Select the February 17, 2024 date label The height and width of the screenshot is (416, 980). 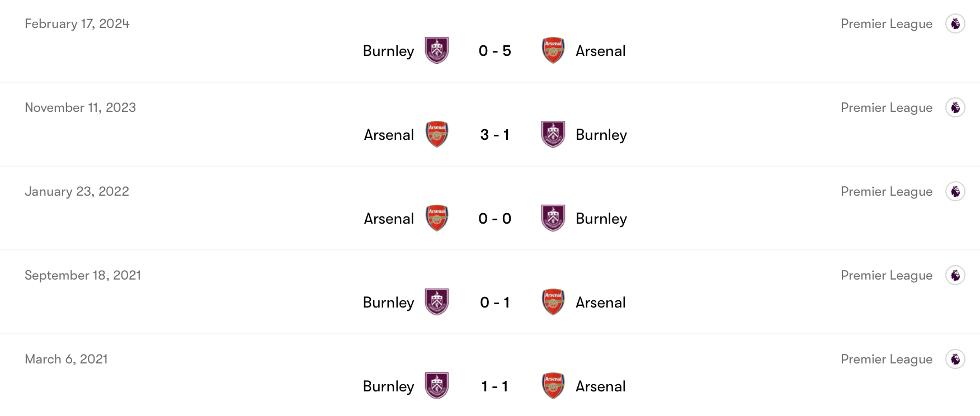point(77,23)
